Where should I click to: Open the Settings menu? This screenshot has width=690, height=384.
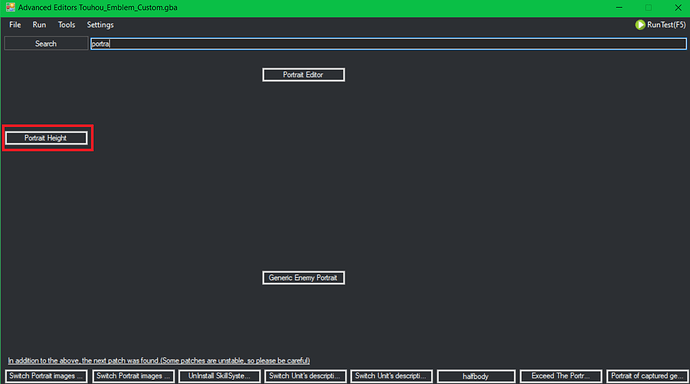(100, 25)
